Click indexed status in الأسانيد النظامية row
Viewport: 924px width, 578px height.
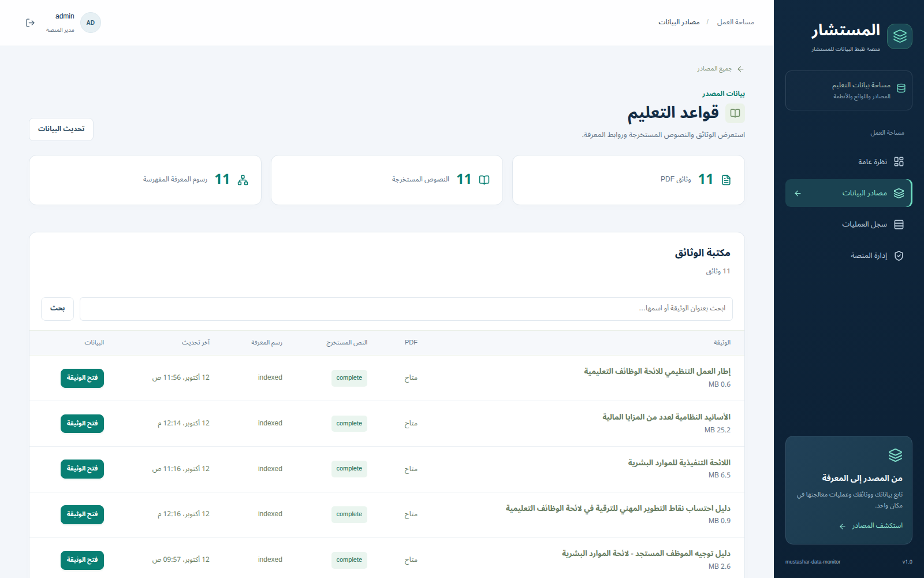click(270, 423)
